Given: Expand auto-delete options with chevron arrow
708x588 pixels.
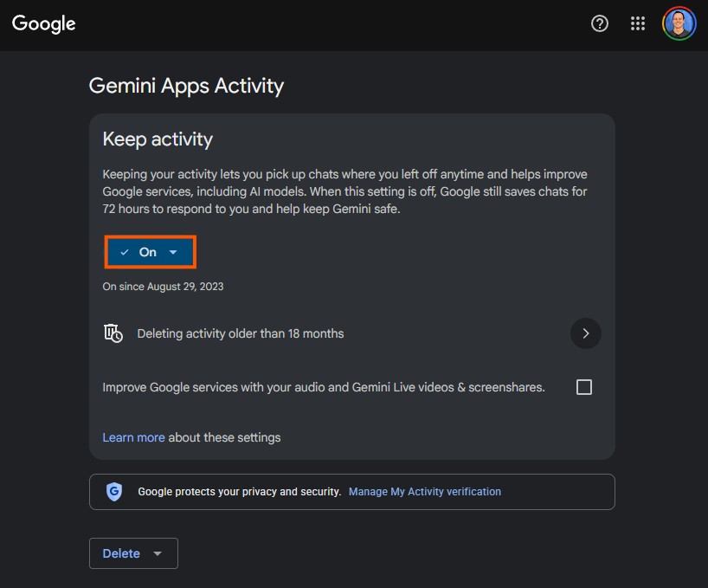Looking at the screenshot, I should (x=586, y=333).
